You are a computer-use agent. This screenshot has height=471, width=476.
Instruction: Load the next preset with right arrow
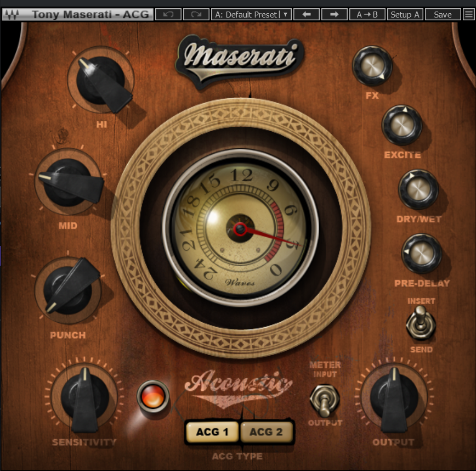(334, 14)
